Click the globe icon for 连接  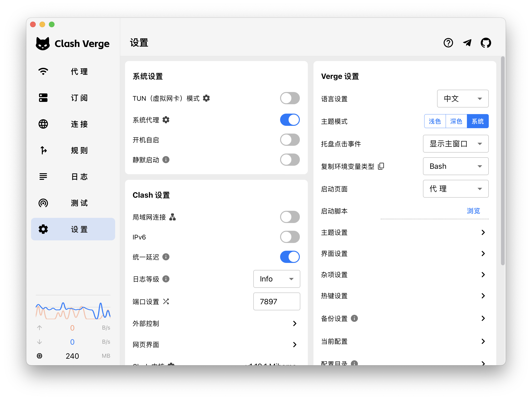coord(43,124)
